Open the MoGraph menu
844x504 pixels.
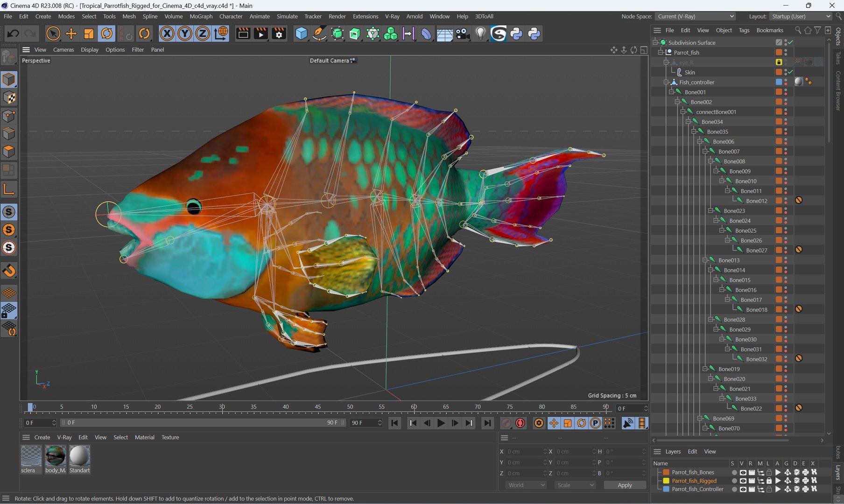[x=201, y=16]
